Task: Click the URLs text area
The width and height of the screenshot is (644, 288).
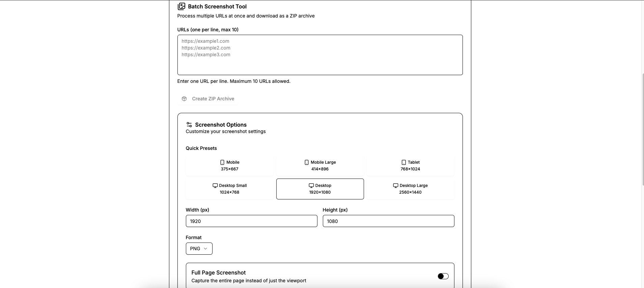Action: (320, 55)
